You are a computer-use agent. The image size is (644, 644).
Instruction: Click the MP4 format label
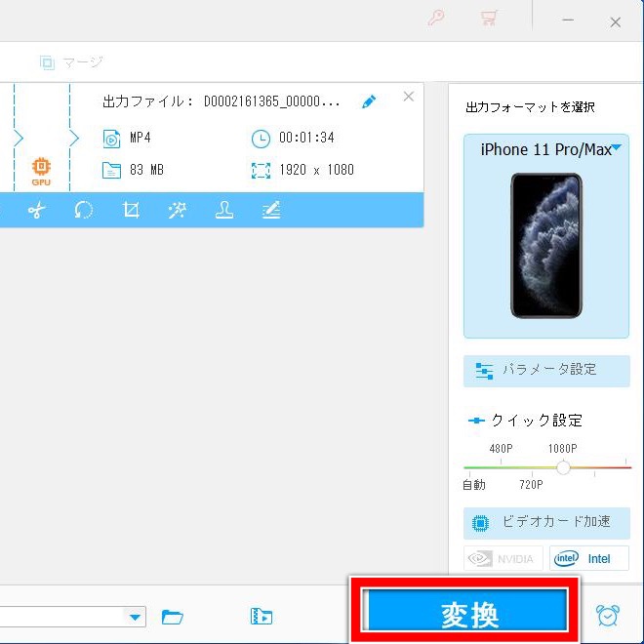[141, 138]
